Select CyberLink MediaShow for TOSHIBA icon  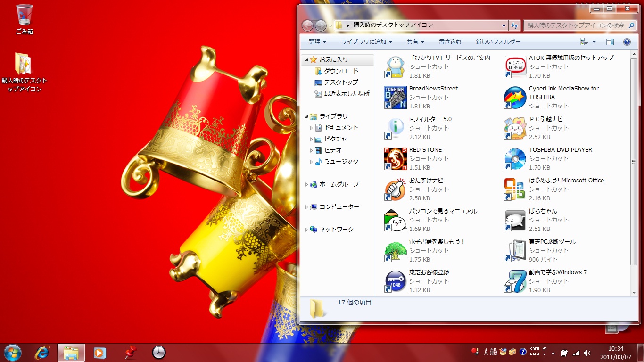[x=515, y=97]
